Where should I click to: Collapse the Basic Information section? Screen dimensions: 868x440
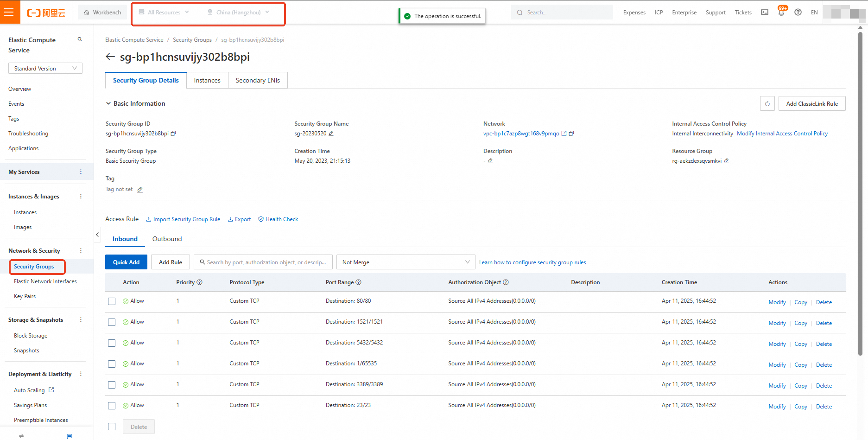108,104
